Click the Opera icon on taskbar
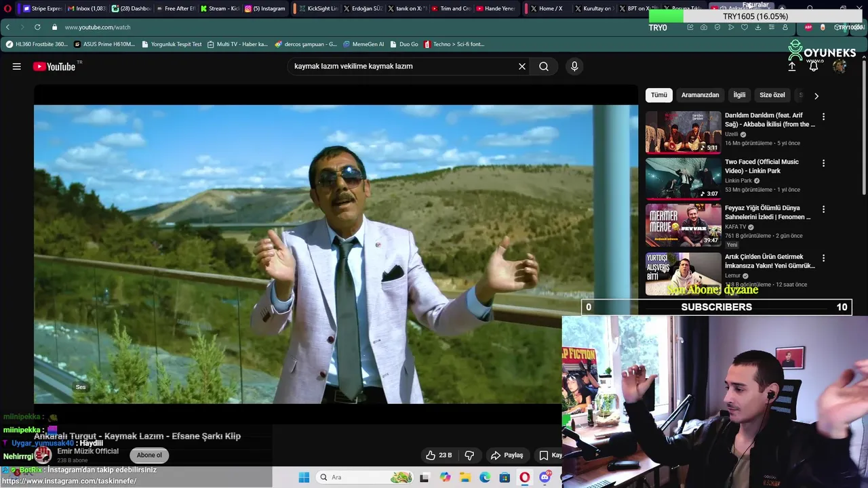The image size is (868, 488). tap(525, 477)
